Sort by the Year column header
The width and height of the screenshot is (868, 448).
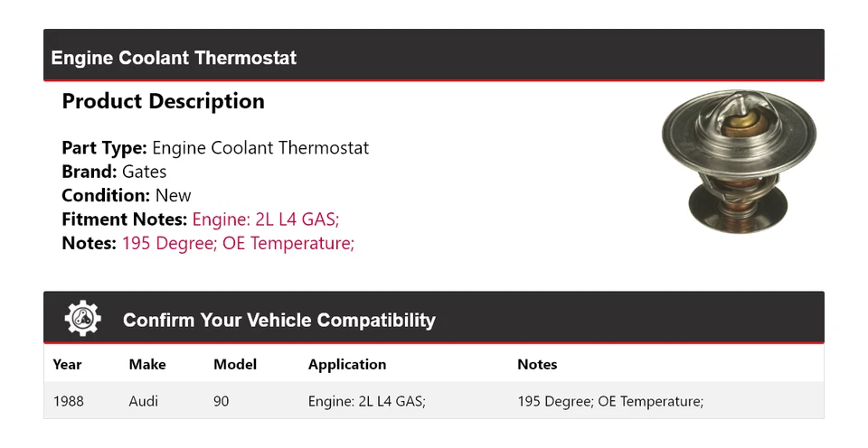[x=67, y=365]
